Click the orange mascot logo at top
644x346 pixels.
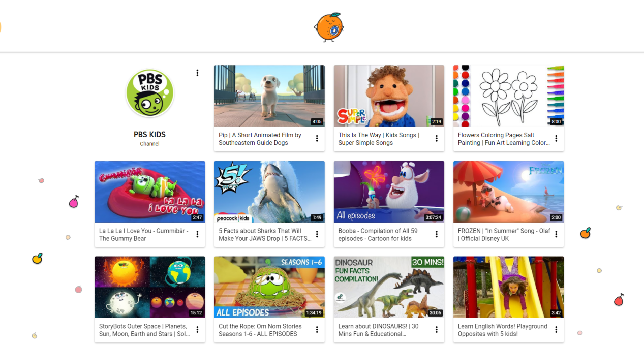(x=329, y=27)
